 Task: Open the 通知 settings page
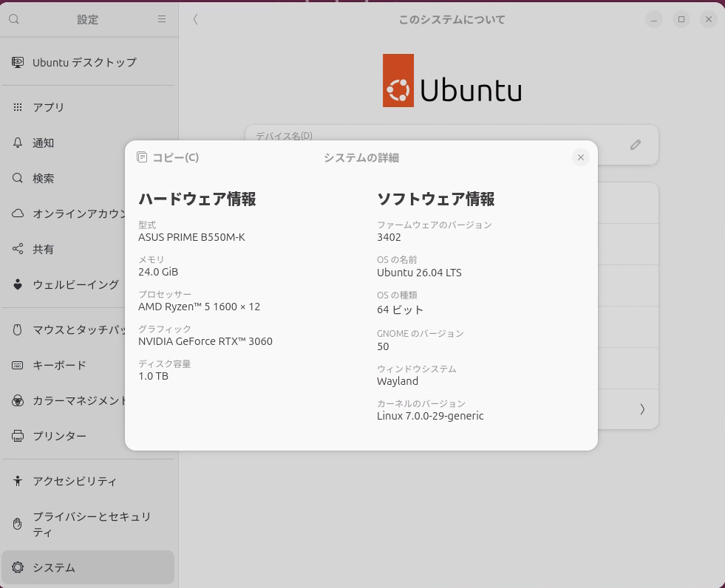click(88, 143)
